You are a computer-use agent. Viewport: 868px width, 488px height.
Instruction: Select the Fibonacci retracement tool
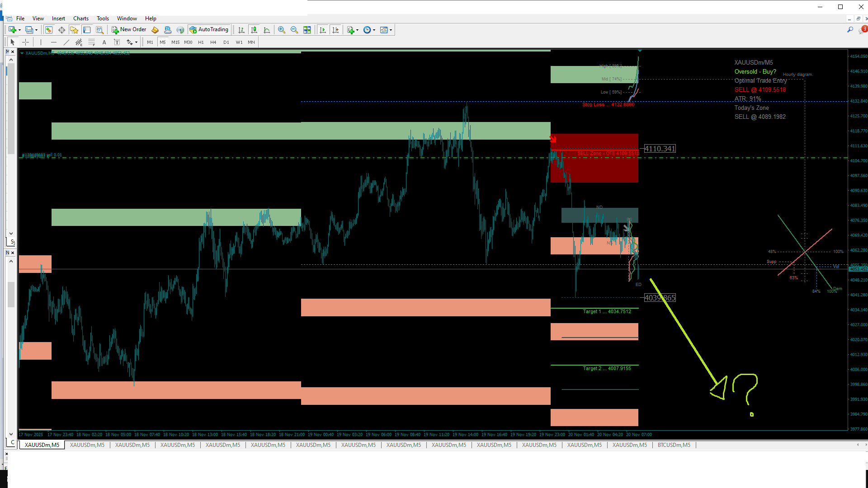[x=92, y=42]
